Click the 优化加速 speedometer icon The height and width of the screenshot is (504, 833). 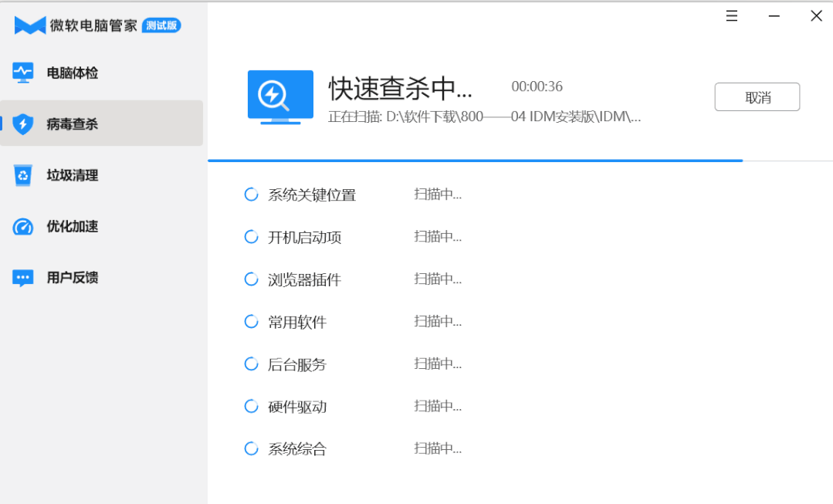(25, 226)
